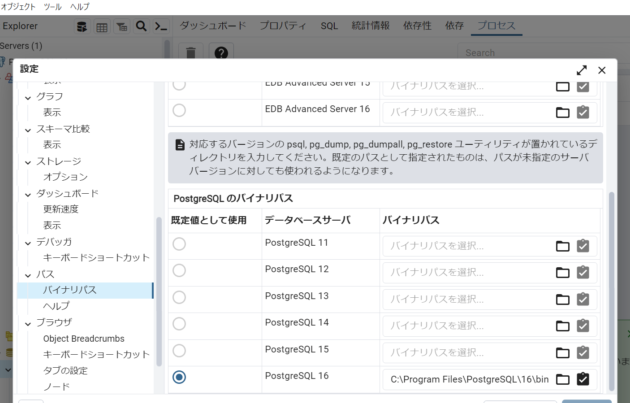
Task: Switch to the SQL tab
Action: tap(329, 26)
